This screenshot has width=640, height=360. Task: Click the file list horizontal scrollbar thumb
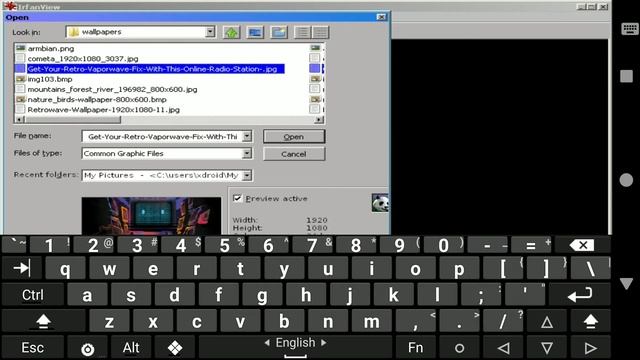pos(73,120)
